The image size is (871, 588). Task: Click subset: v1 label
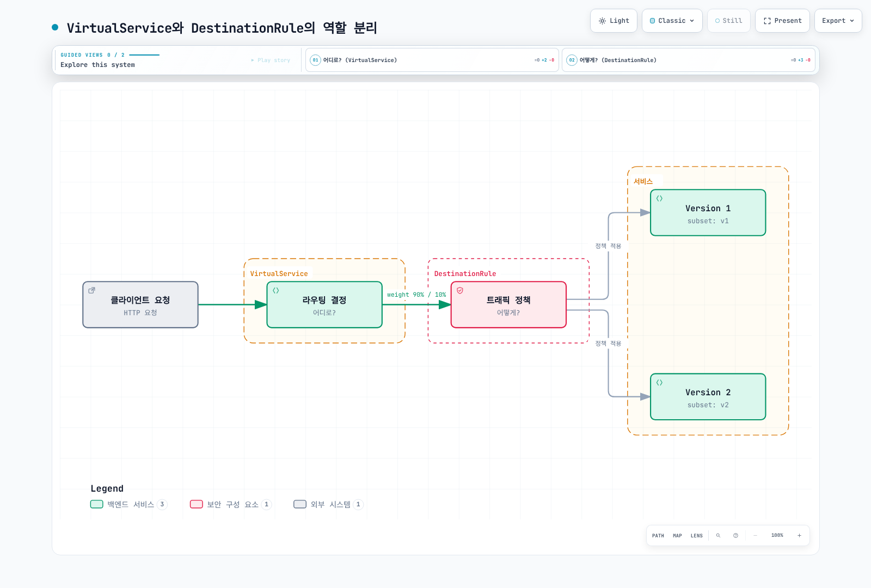(x=708, y=221)
